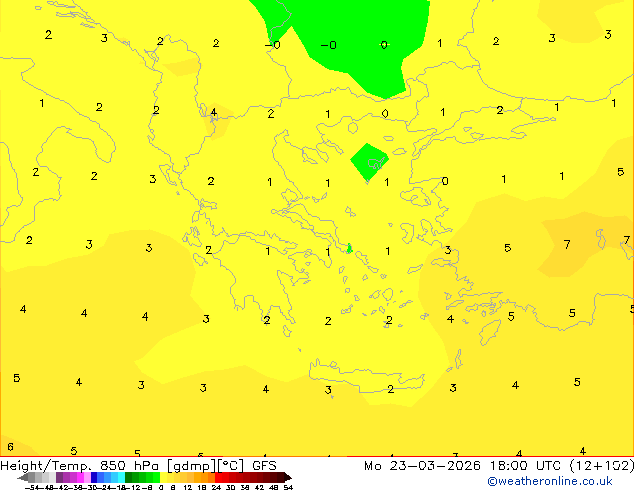Click the date '23-03-2026' in the footer
634x490 pixels.
point(435,466)
